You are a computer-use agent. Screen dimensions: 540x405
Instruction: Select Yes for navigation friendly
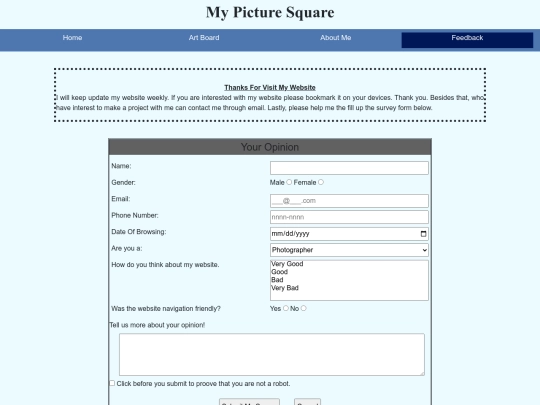click(x=286, y=308)
